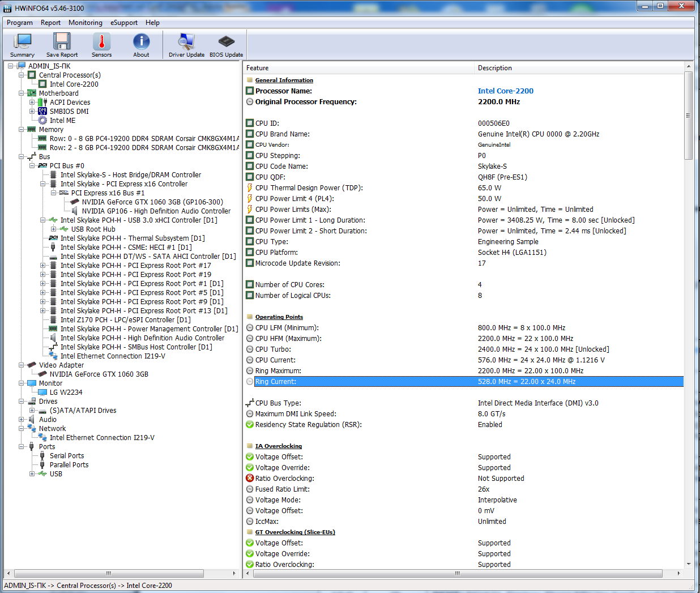The height and width of the screenshot is (593, 700).
Task: Expand PCI Express Root Port #17
Action: tap(43, 266)
